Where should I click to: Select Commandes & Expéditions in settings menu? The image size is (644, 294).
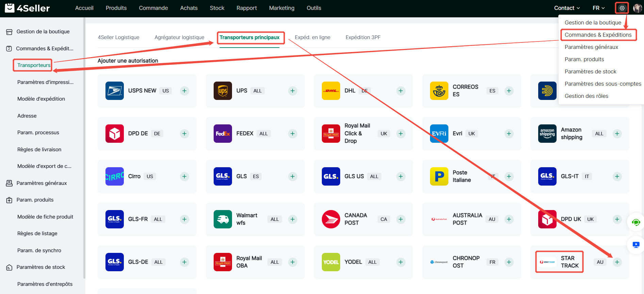pos(598,35)
